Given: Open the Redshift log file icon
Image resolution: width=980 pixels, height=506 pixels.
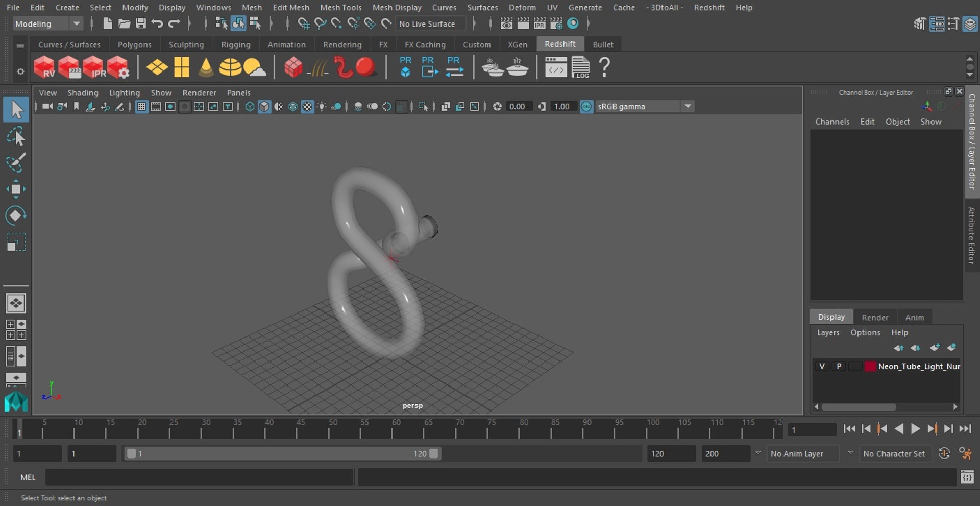Looking at the screenshot, I should (x=580, y=67).
